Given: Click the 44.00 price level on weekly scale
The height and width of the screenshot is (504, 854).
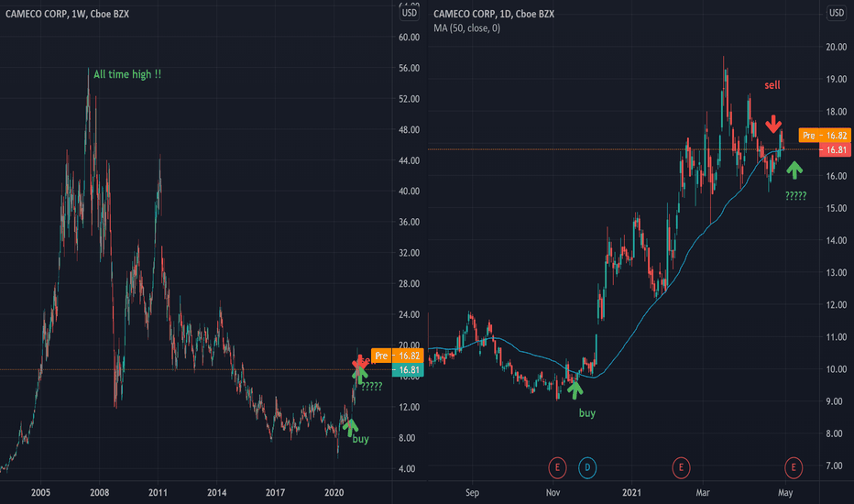Looking at the screenshot, I should [409, 160].
